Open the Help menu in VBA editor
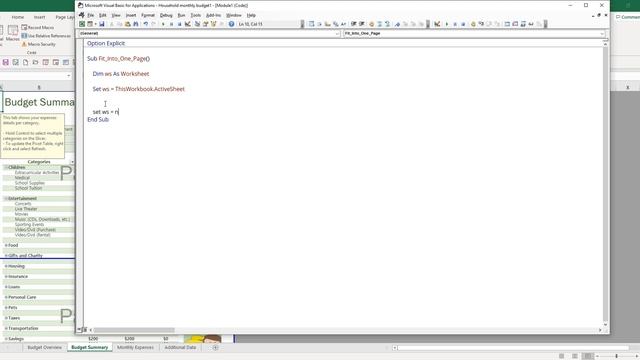This screenshot has width=640, height=360. 251,15
